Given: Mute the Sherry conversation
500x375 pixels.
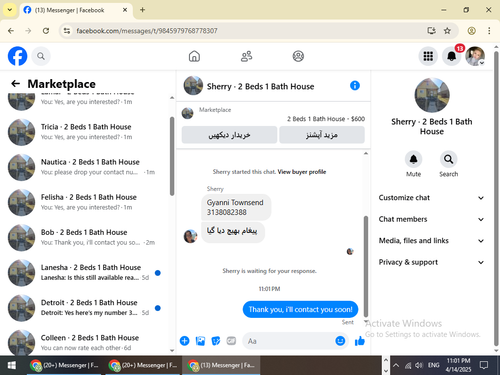Looking at the screenshot, I should click(413, 159).
